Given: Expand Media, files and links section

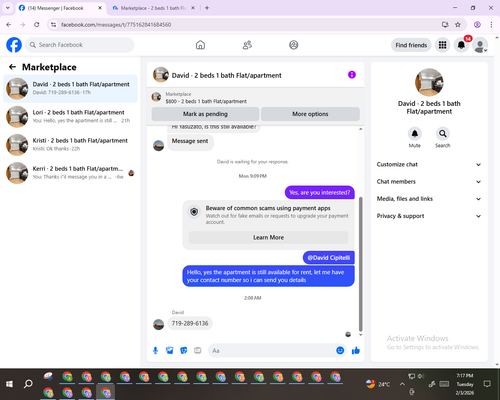Looking at the screenshot, I should click(x=429, y=199).
